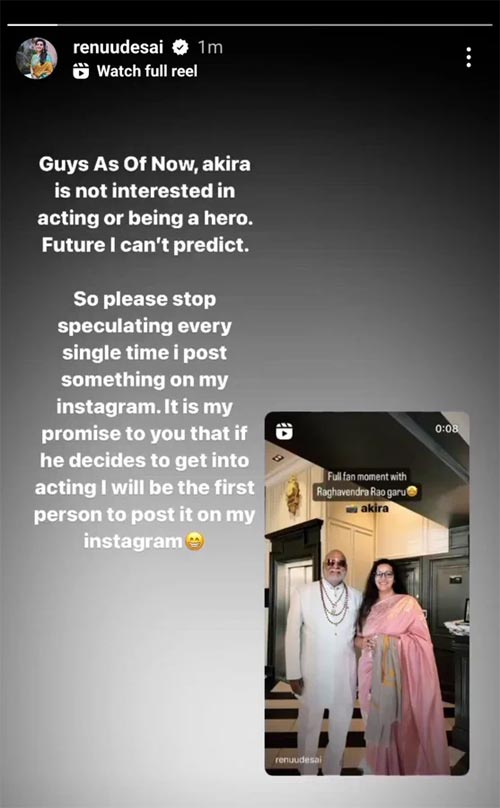Open the embedded reel thumbnail
Viewport: 500px width, 808px height.
pyautogui.click(x=367, y=593)
